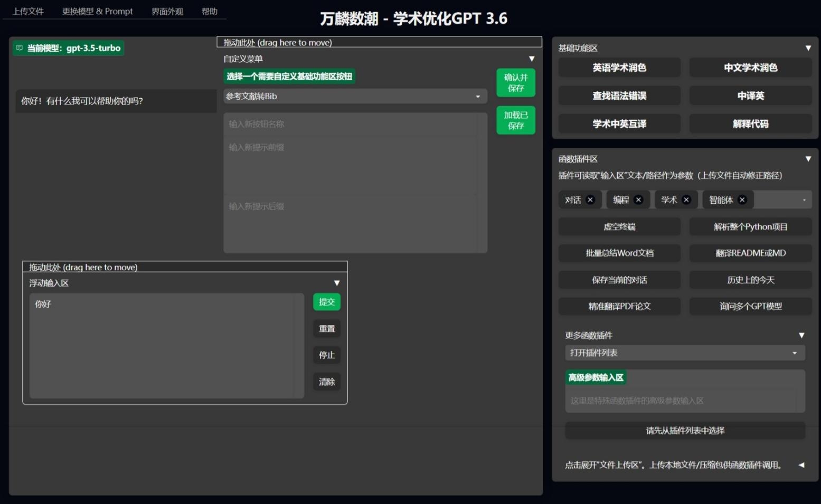Remove the 智能体 tag with its x icon
Screen dimensions: 821x504
coord(742,199)
